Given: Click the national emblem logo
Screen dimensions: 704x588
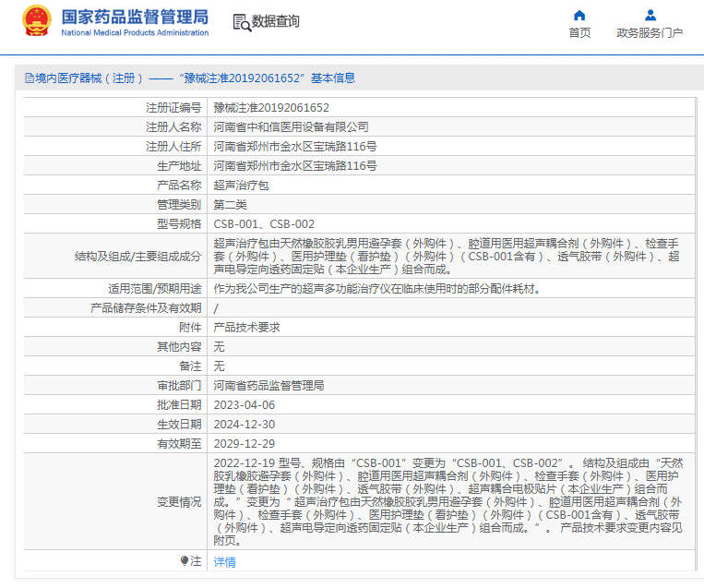Looking at the screenshot, I should coord(36,21).
